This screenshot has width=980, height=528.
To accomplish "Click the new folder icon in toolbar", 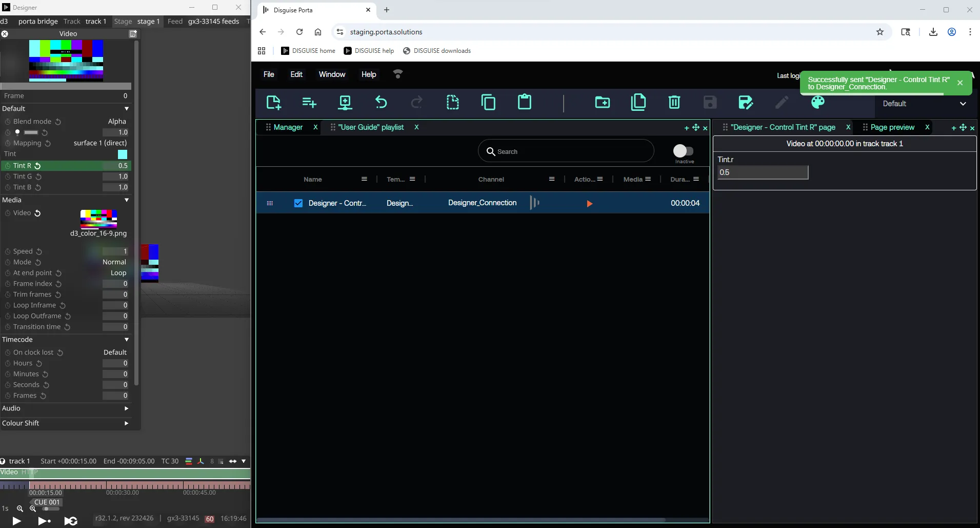I will [x=602, y=103].
